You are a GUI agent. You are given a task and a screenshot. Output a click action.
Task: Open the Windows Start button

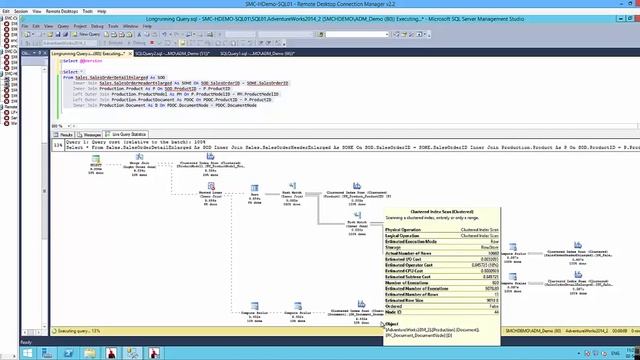pos(27,353)
